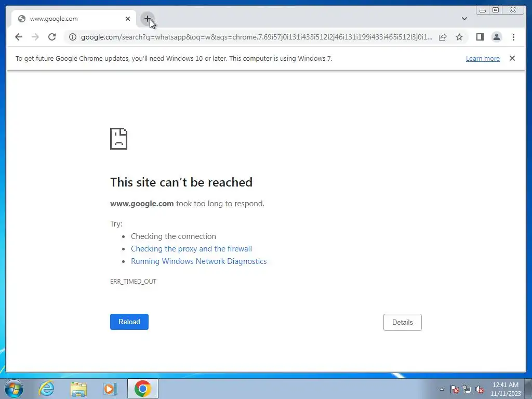Viewport: 532px width, 399px height.
Task: Go back to previous page
Action: point(19,37)
